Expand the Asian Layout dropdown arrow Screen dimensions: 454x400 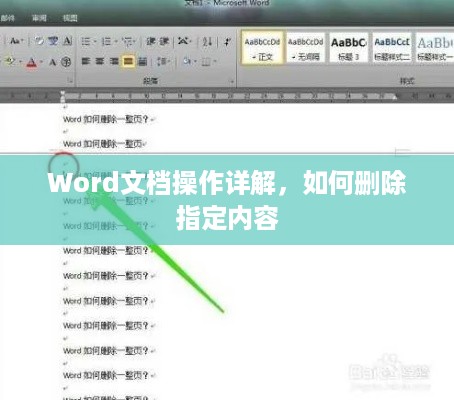190,42
